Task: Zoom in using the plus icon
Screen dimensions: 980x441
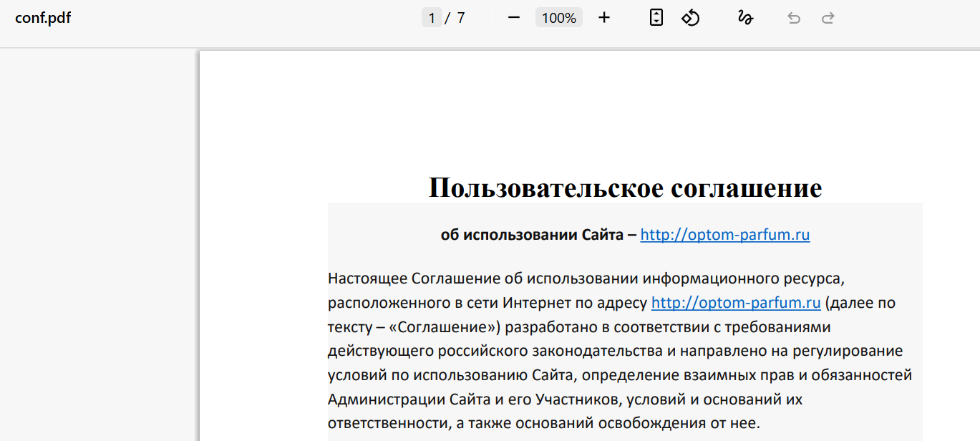Action: click(x=603, y=17)
